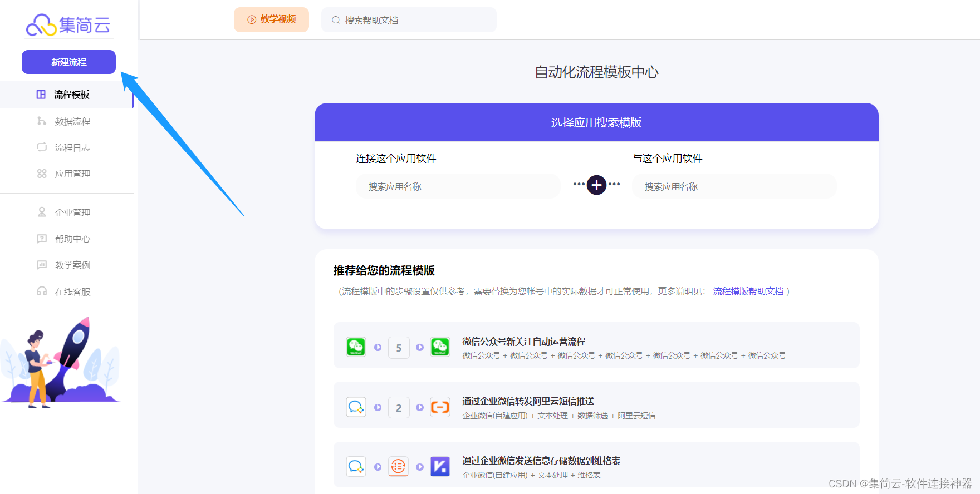The width and height of the screenshot is (980, 494).
Task: Open the 流程模板 menu item
Action: point(67,95)
